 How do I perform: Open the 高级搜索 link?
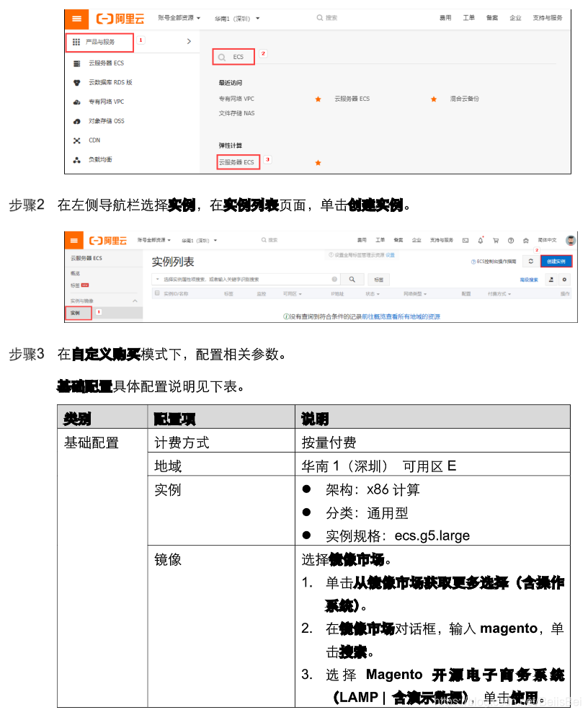point(530,280)
